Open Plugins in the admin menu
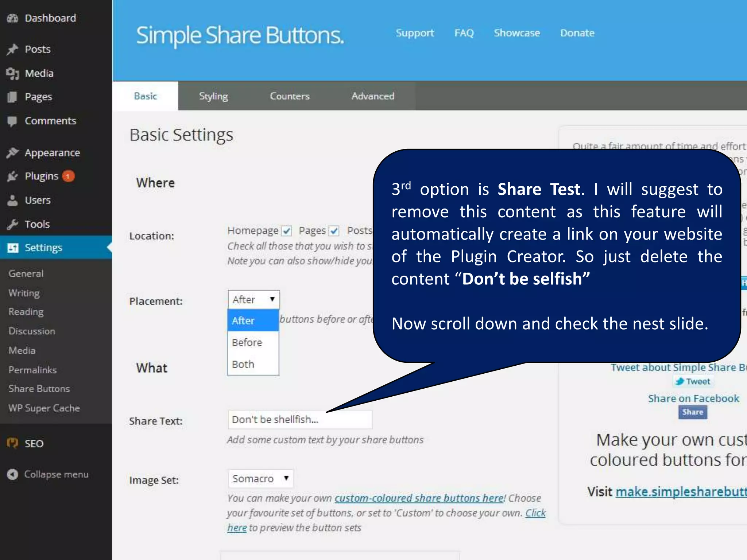The width and height of the screenshot is (747, 560). tap(41, 176)
